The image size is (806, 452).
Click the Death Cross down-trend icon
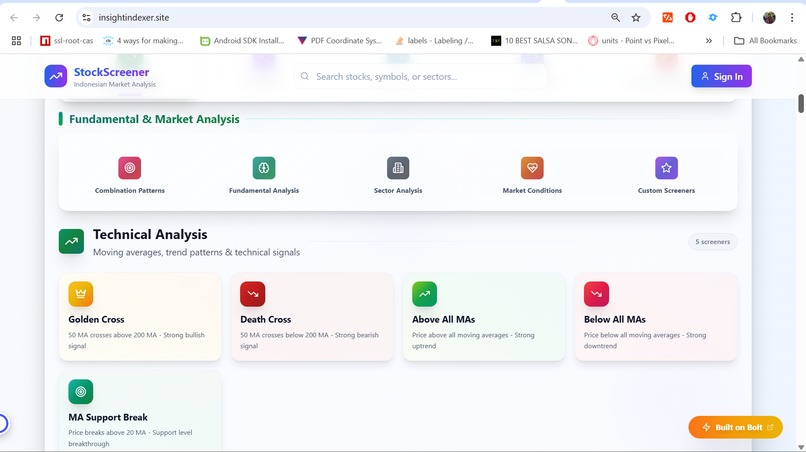pyautogui.click(x=252, y=294)
